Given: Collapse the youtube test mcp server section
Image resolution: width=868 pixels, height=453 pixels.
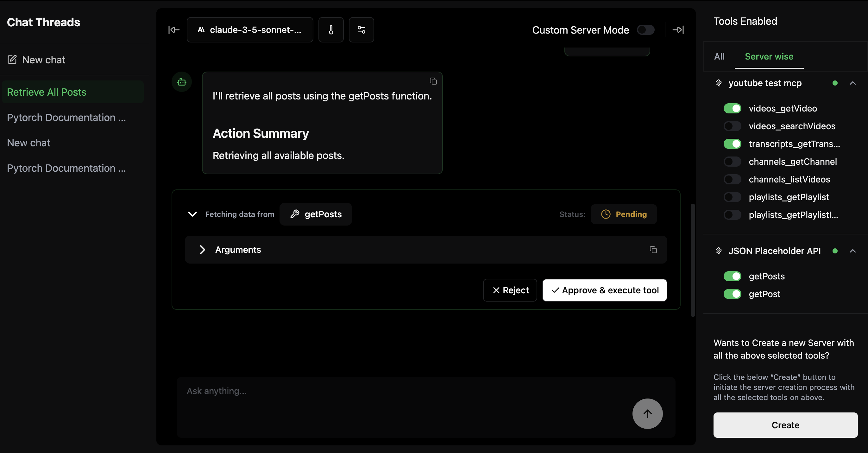Looking at the screenshot, I should coord(852,83).
